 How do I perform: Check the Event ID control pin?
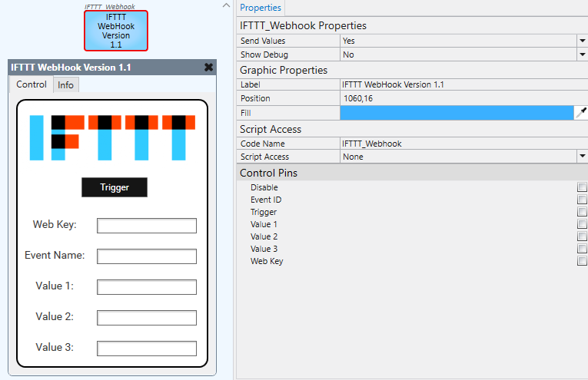coord(582,199)
